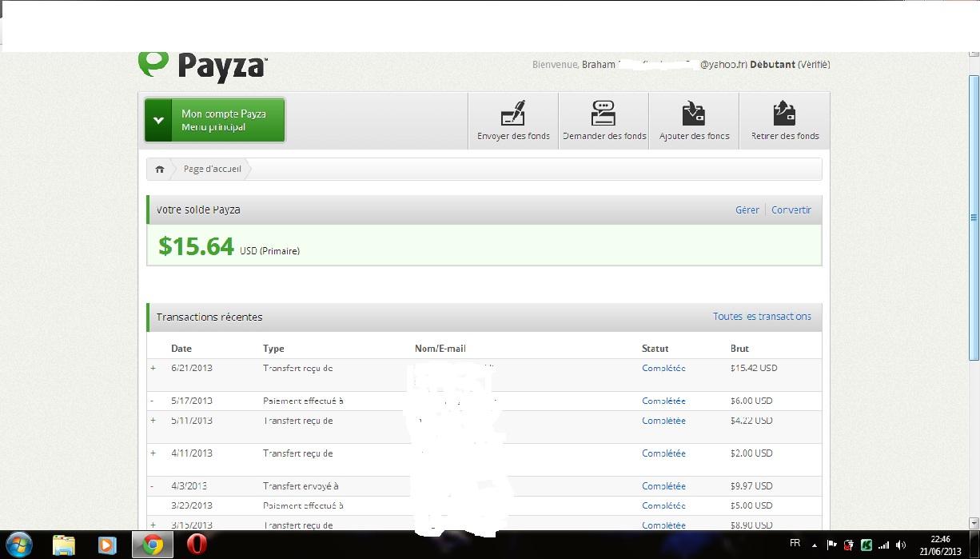This screenshot has height=559, width=980.
Task: Open the media player taskbar icon
Action: tap(106, 545)
